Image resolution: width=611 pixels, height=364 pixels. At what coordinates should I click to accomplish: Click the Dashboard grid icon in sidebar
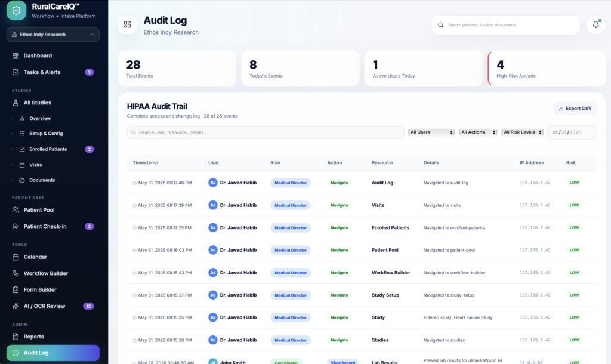click(x=16, y=55)
